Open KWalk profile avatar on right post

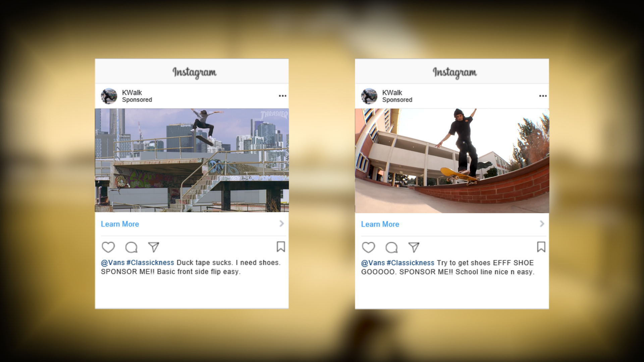369,96
